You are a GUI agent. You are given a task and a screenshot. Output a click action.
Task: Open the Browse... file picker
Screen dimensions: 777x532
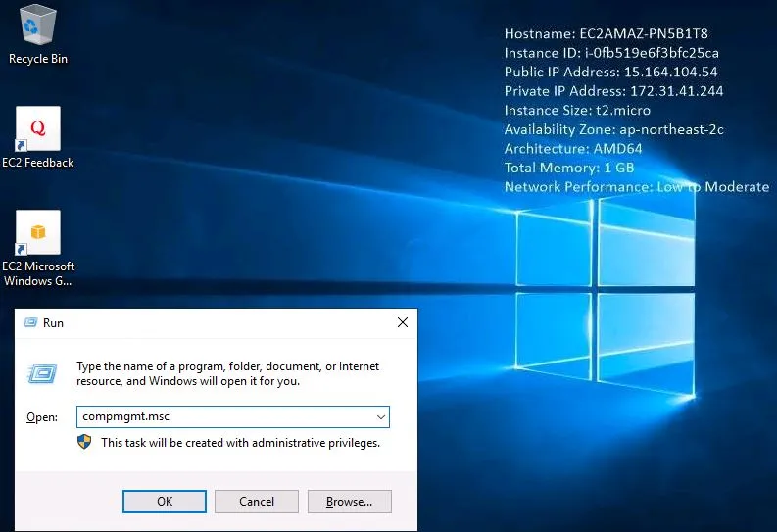(349, 502)
